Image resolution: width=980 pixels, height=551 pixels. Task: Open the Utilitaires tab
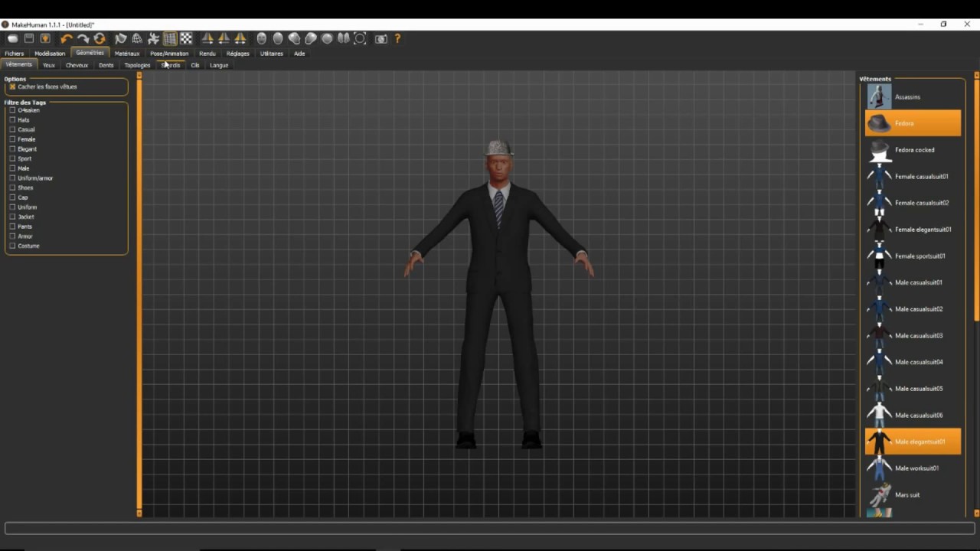point(272,54)
